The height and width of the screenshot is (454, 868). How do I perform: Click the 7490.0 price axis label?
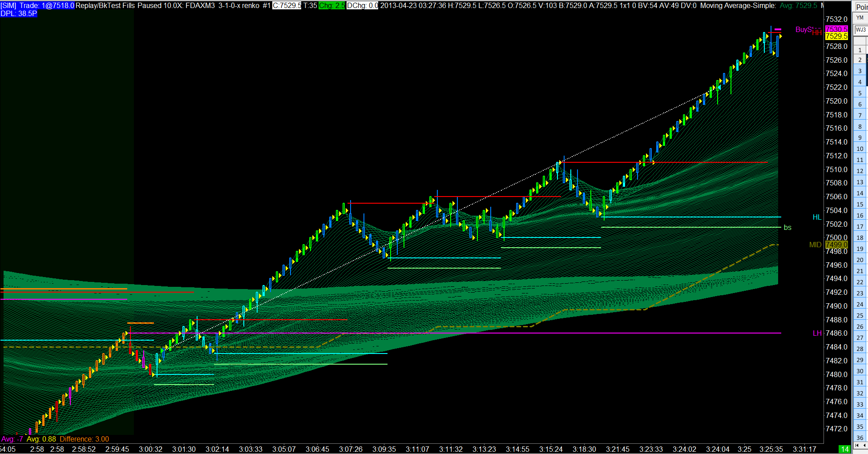click(x=836, y=306)
